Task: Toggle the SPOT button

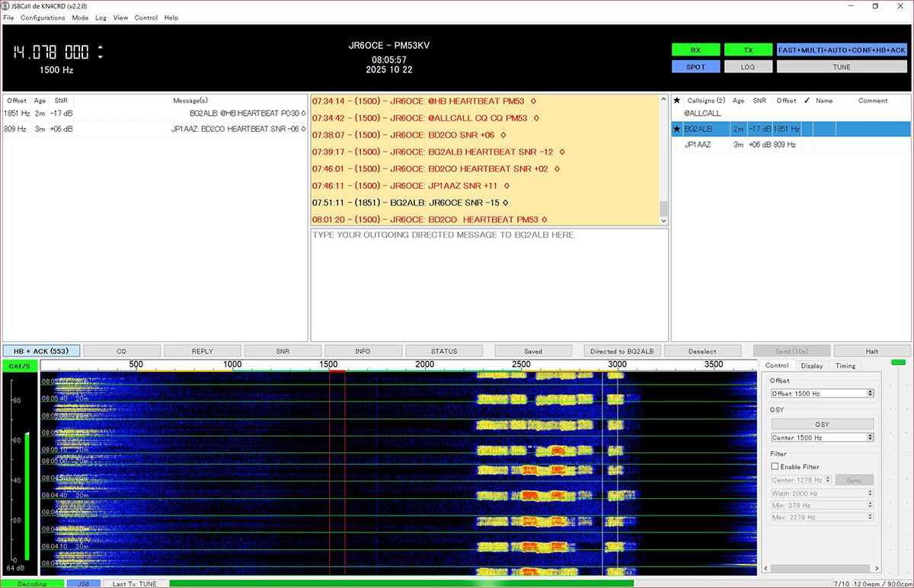Action: 695,67
